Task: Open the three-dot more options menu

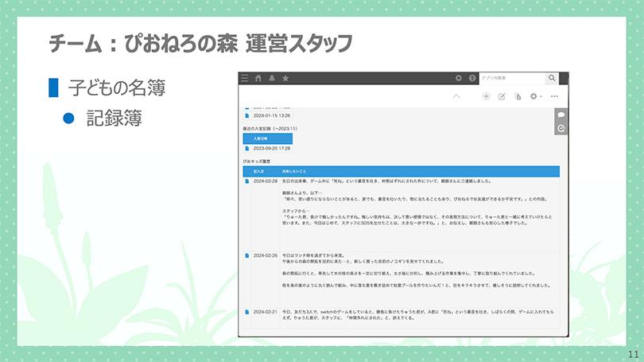Action: (555, 96)
